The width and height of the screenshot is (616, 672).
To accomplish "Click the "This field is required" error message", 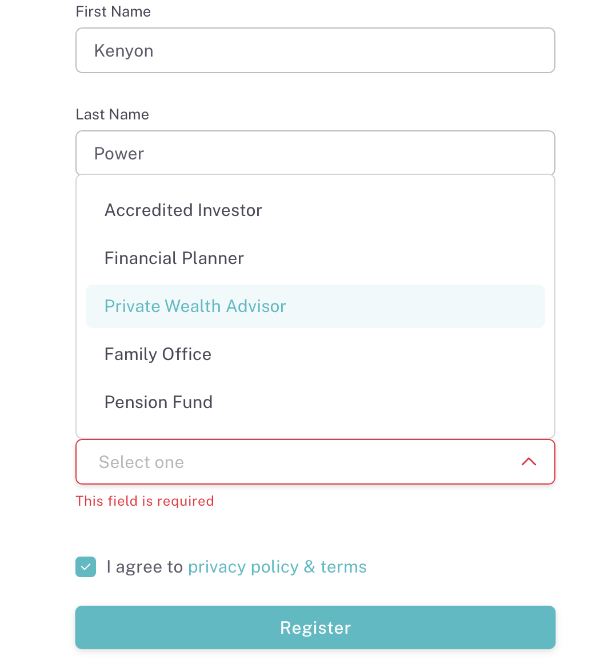I will [145, 501].
